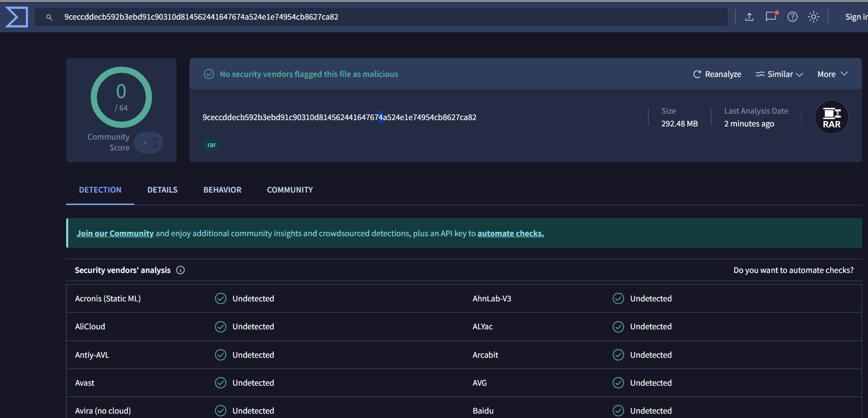The width and height of the screenshot is (868, 418).
Task: Click the 'No security vendors flagged' banner text
Action: pos(309,74)
